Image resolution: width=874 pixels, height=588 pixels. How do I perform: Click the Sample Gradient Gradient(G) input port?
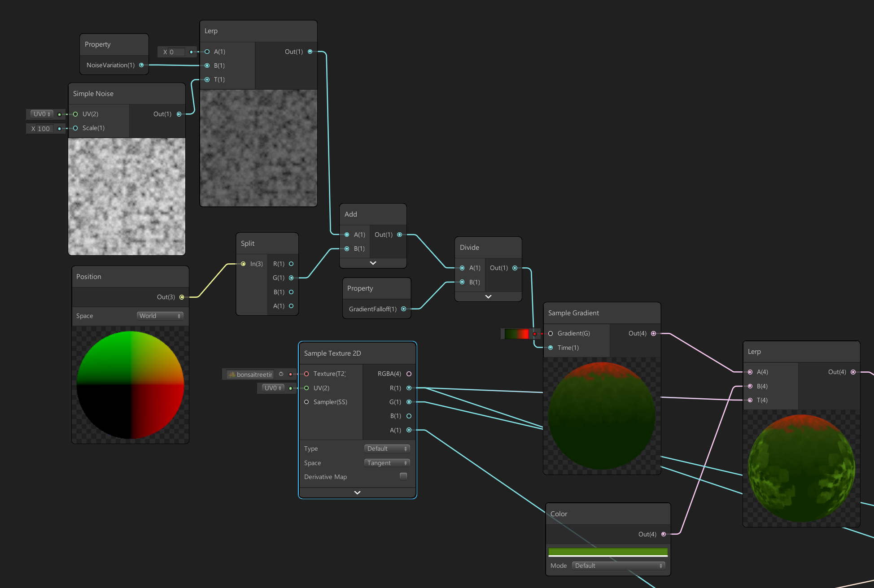pos(551,333)
